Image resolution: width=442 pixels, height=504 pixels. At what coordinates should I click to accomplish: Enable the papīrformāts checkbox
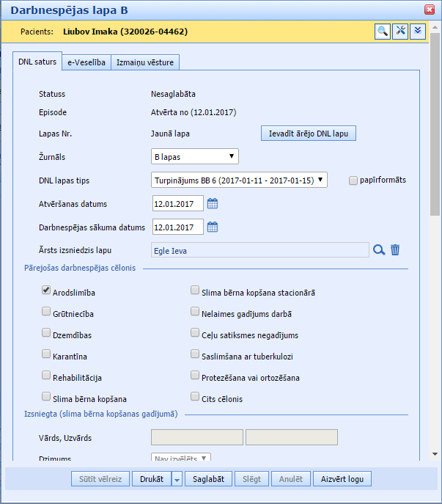point(353,180)
